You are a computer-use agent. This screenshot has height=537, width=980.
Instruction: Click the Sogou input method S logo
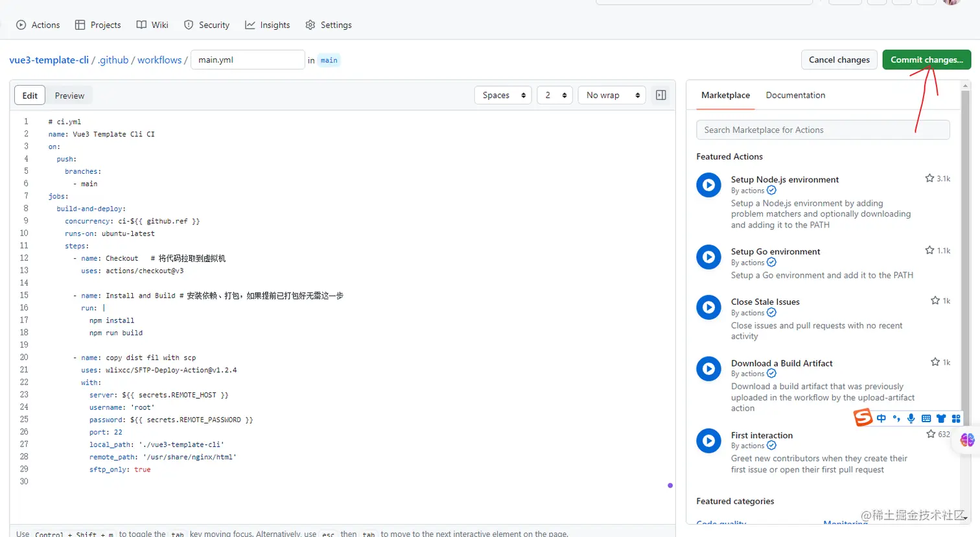coord(863,418)
